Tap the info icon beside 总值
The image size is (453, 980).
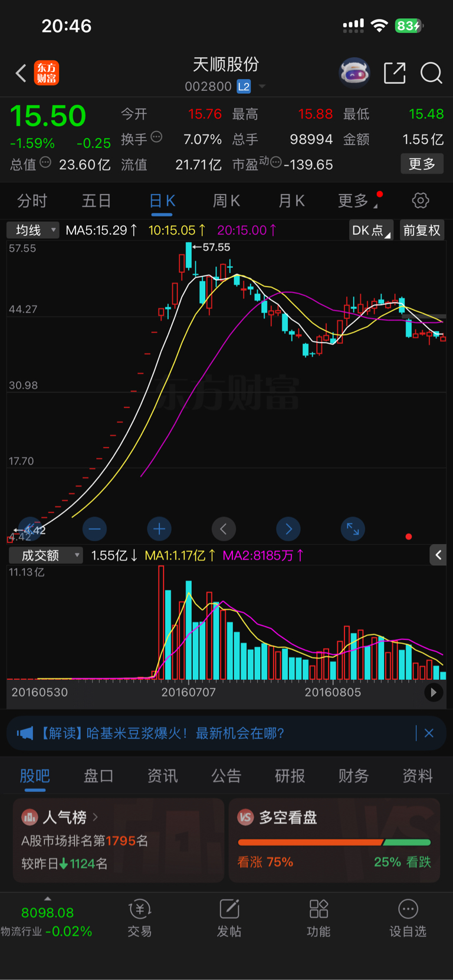pos(45,162)
